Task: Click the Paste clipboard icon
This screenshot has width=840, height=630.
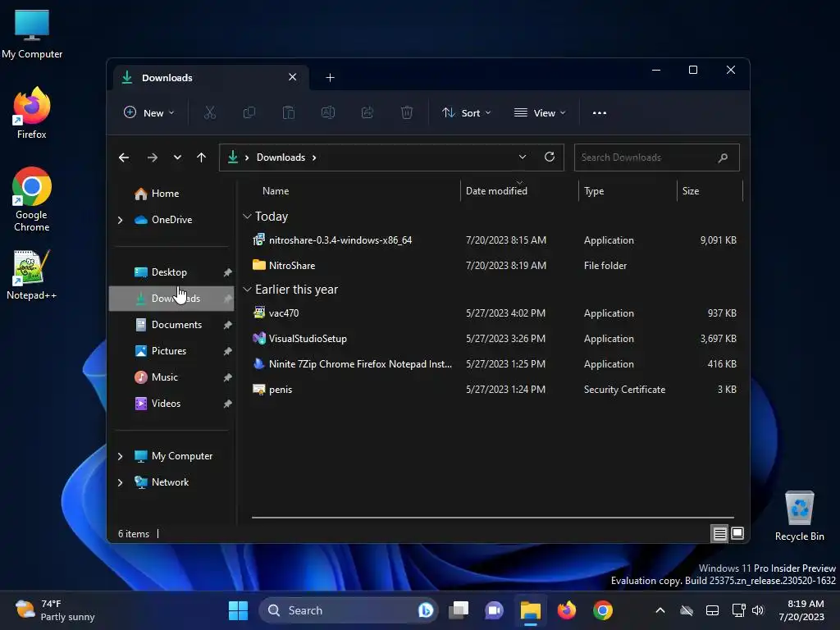Action: click(x=289, y=112)
